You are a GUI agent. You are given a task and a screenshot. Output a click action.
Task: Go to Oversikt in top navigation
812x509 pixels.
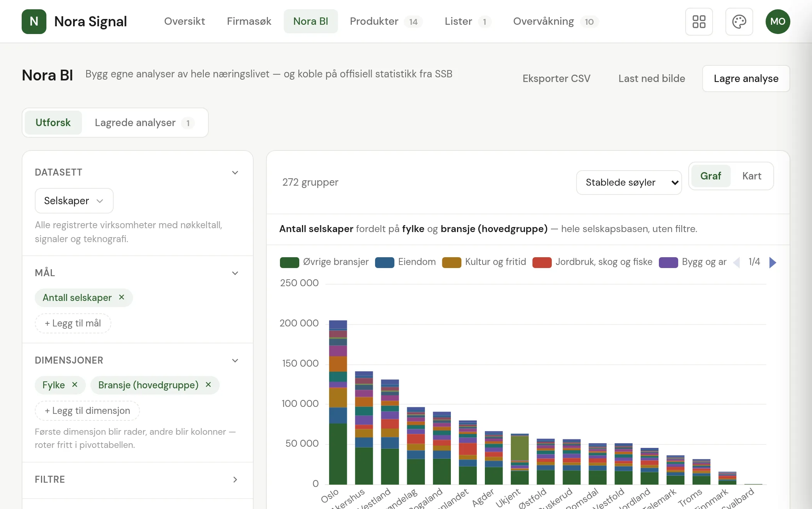[184, 21]
